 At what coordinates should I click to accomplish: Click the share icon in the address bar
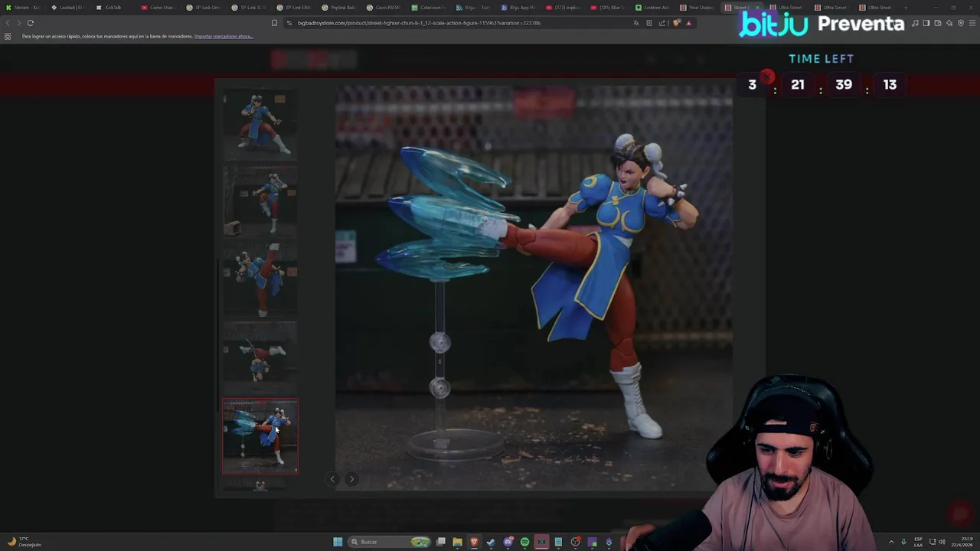click(x=662, y=23)
